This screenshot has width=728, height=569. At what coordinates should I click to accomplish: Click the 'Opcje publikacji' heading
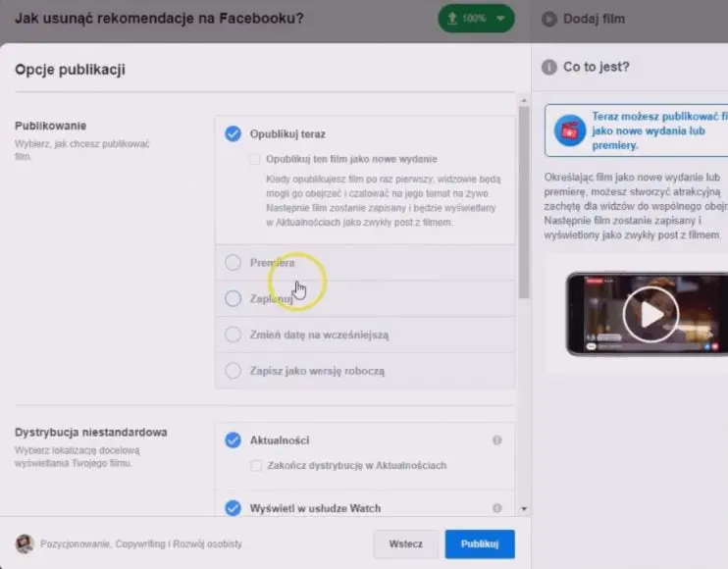click(70, 70)
